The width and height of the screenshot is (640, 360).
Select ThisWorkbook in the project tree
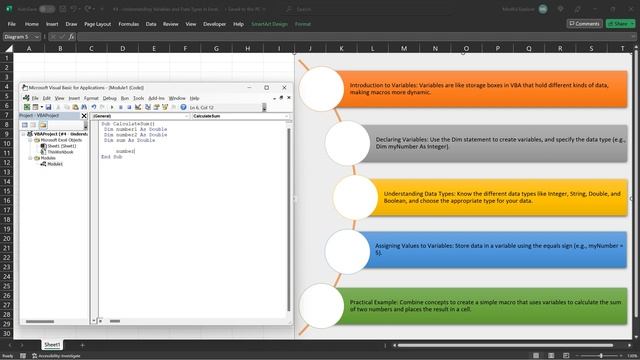[x=60, y=152]
